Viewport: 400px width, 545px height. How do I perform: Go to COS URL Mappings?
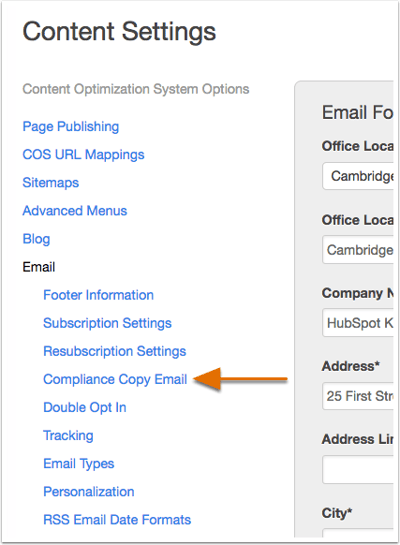pyautogui.click(x=83, y=155)
